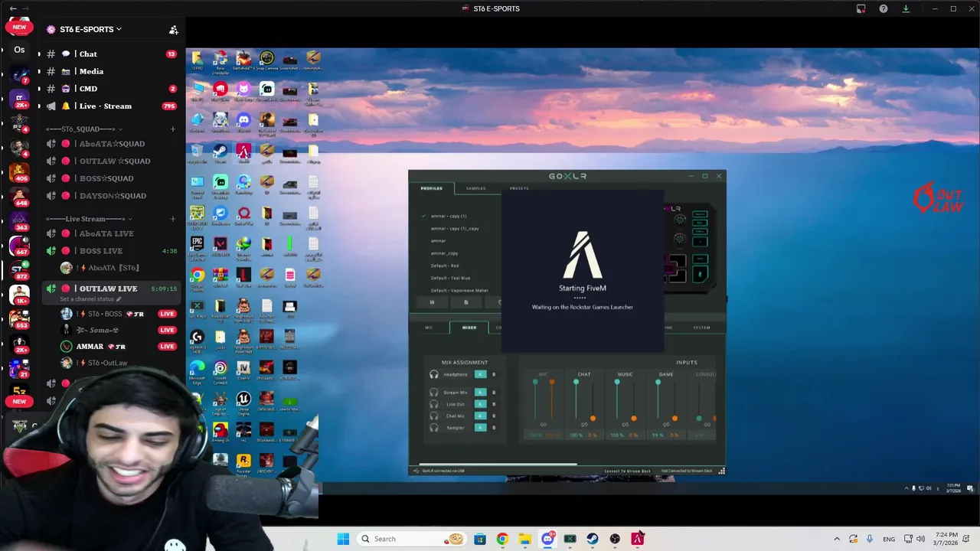This screenshot has width=980, height=551.
Task: Assign Chat Mic to mix A
Action: pyautogui.click(x=480, y=416)
